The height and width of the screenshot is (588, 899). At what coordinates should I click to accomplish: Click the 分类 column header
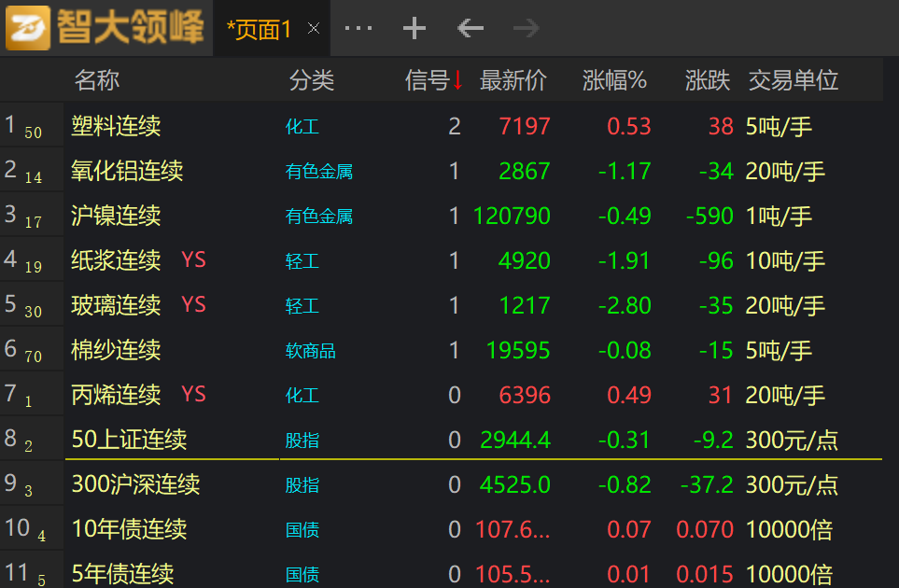point(312,80)
